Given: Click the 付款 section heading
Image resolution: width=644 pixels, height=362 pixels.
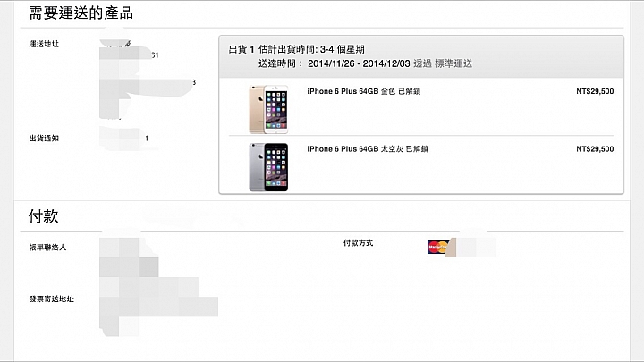Looking at the screenshot, I should pos(43,216).
